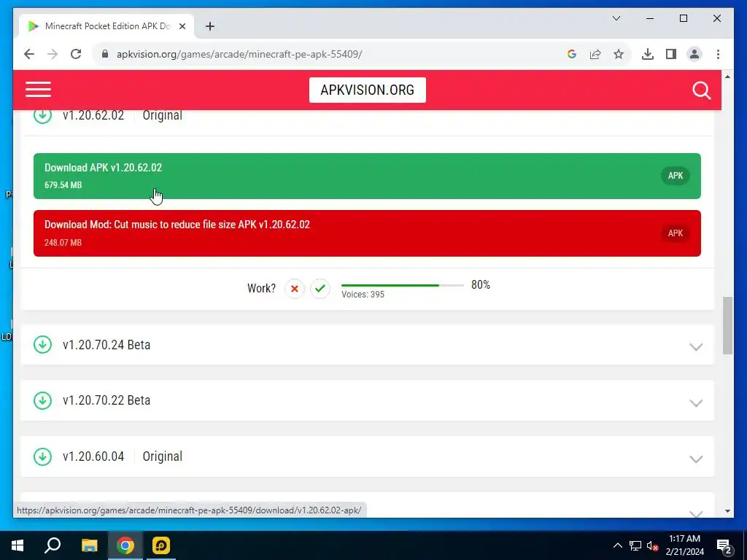Click APK badge on green download button
Image resolution: width=747 pixels, height=560 pixels.
click(x=675, y=176)
